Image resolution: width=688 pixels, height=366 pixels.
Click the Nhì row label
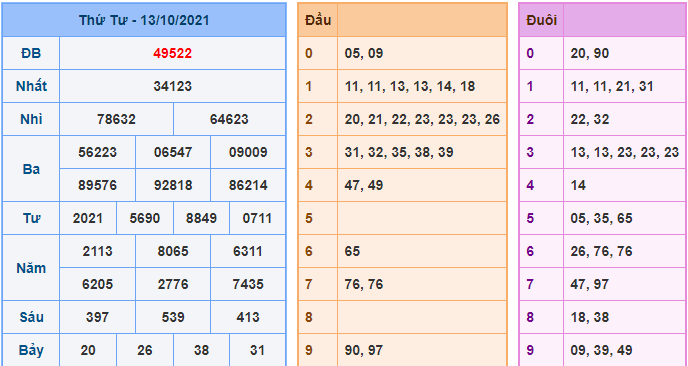pyautogui.click(x=31, y=119)
